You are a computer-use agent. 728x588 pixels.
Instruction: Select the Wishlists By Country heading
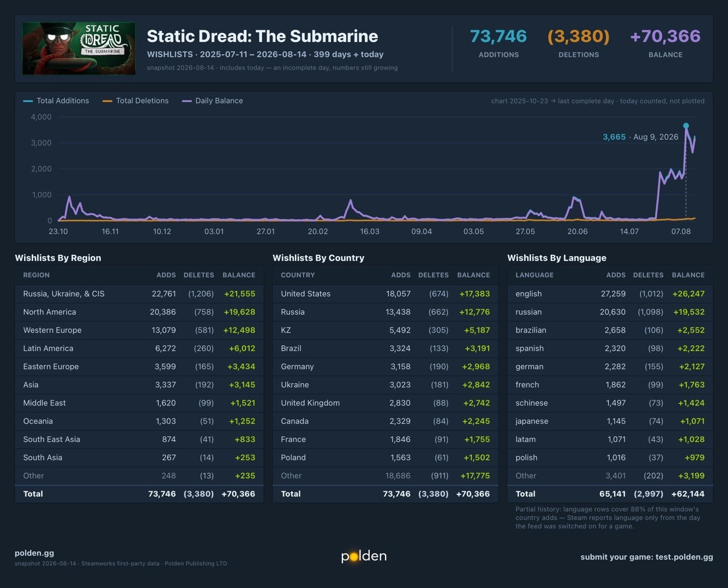(x=318, y=258)
